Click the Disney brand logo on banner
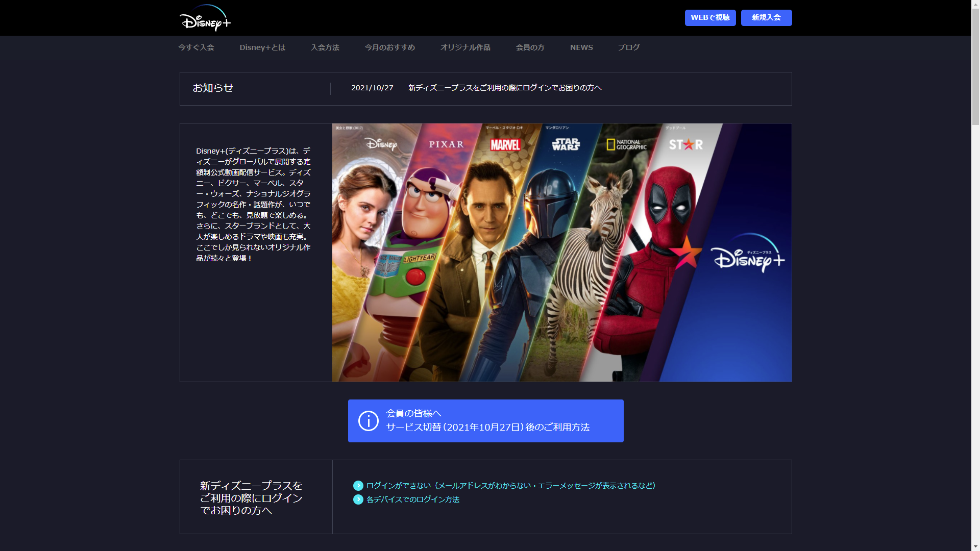The width and height of the screenshot is (980, 551). click(x=381, y=144)
